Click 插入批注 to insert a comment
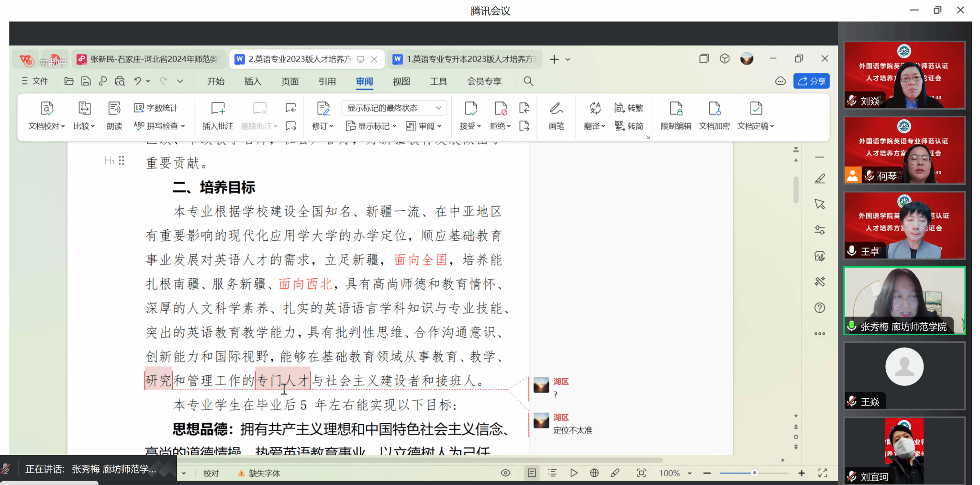980x485 pixels. click(218, 116)
